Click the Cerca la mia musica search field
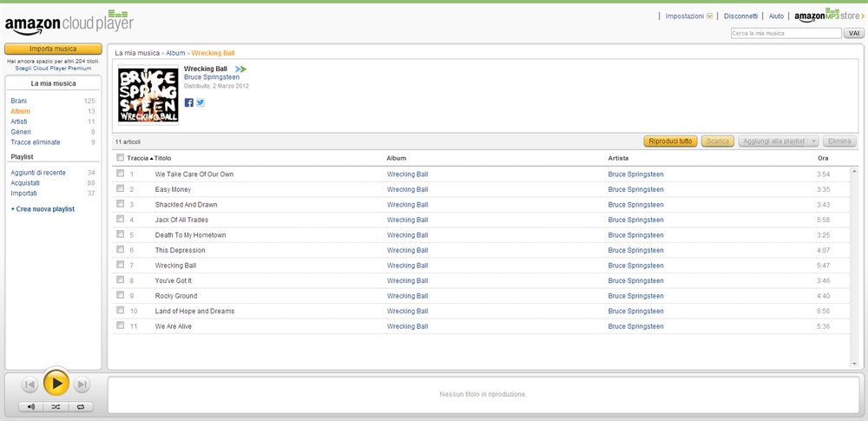 (786, 33)
